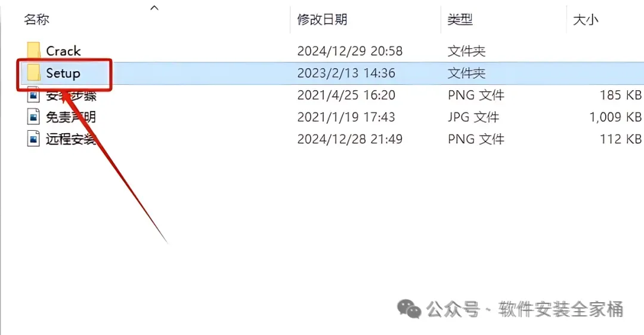Click JPG 文件 type of 免责声明
644x335 pixels.
click(473, 117)
